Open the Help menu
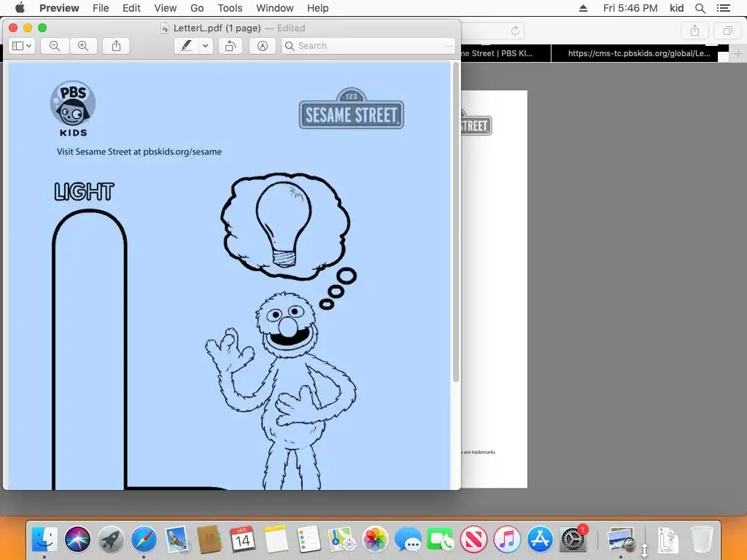Image resolution: width=747 pixels, height=560 pixels. pos(318,8)
